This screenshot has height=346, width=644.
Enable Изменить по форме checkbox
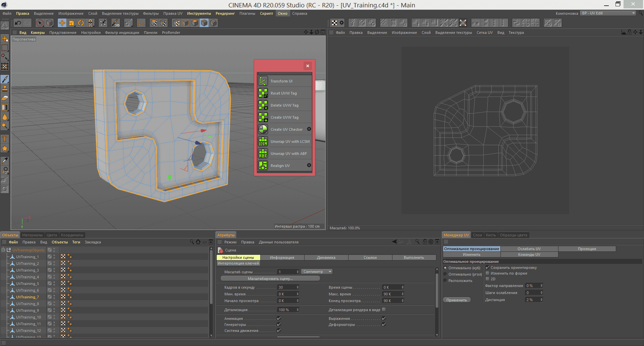[x=487, y=273]
